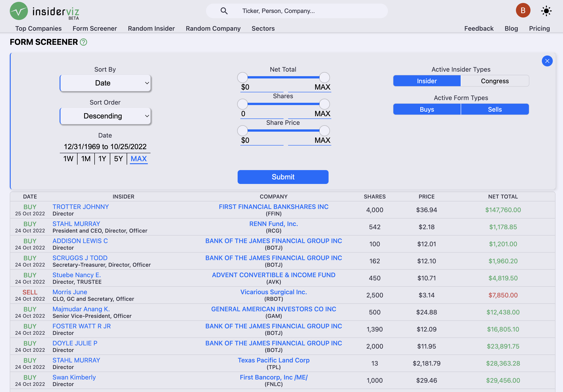Toggle the Sells form type

(x=495, y=109)
